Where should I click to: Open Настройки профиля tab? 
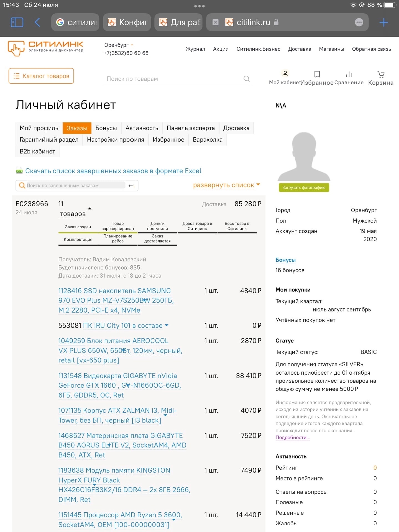(x=116, y=140)
